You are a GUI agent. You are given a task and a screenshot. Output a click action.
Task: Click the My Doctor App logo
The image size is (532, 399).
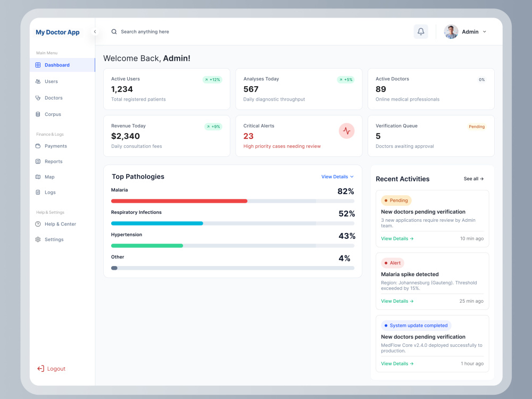click(x=57, y=32)
